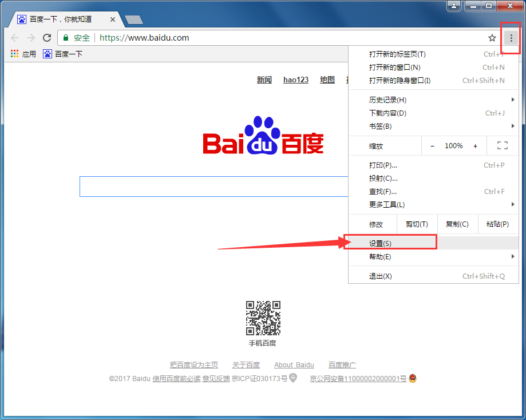
Task: Click the zoom decrease minus control
Action: coord(433,145)
